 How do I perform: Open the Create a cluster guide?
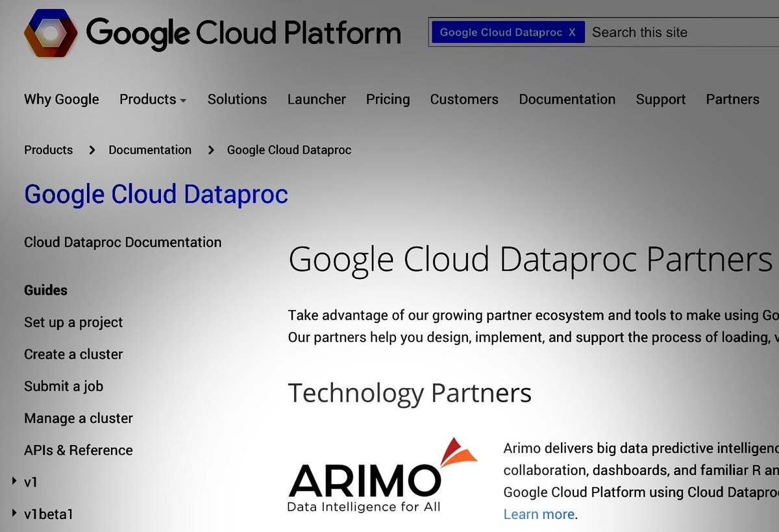[73, 354]
